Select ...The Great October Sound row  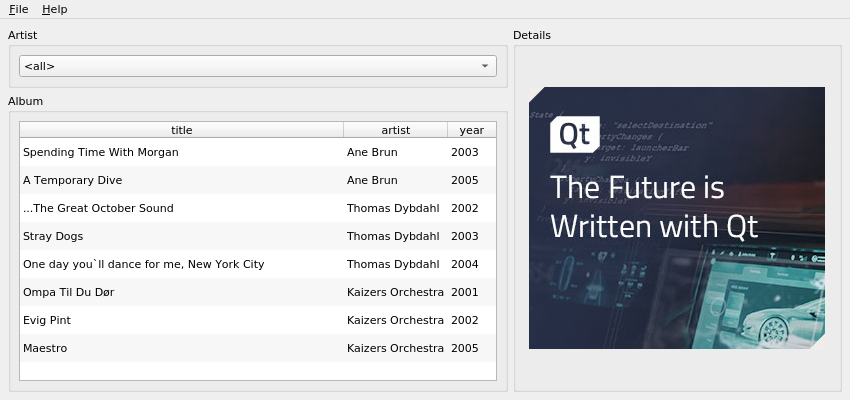[98, 208]
